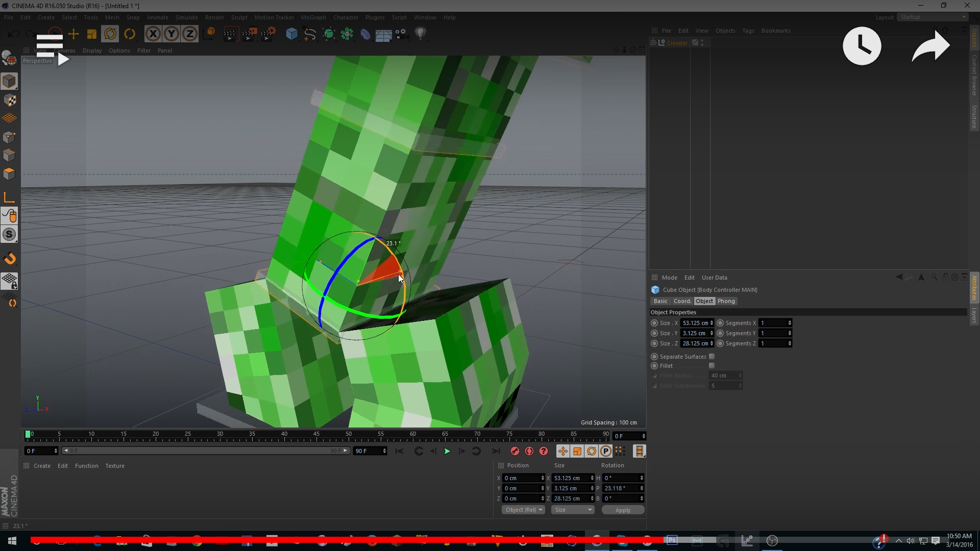This screenshot has height=551, width=980.
Task: Open the Floor environment objects icon
Action: click(x=383, y=34)
